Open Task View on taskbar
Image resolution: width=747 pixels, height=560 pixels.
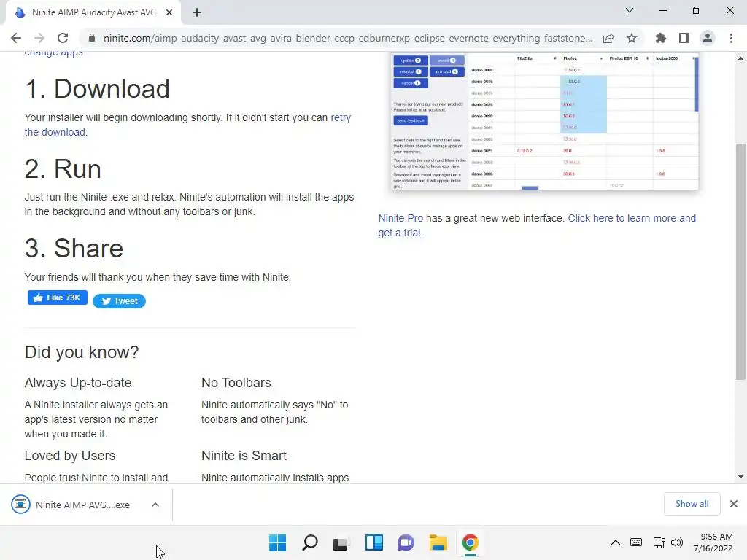click(x=340, y=542)
